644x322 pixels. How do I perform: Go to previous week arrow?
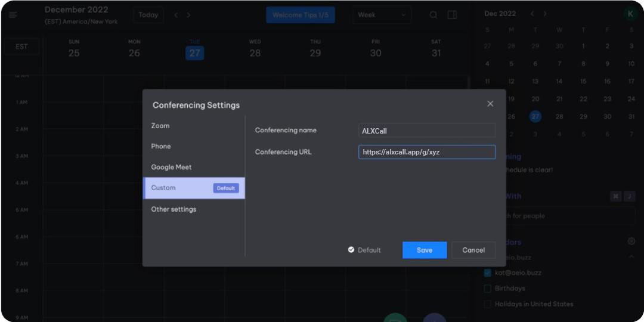click(176, 15)
